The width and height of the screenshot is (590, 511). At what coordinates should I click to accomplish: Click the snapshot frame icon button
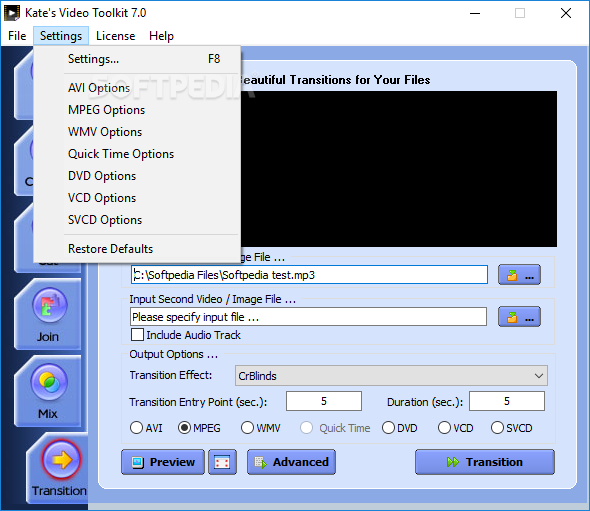click(x=222, y=462)
